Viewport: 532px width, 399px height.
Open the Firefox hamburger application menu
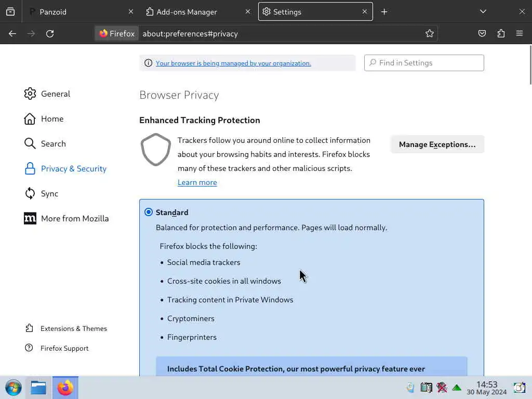click(520, 33)
